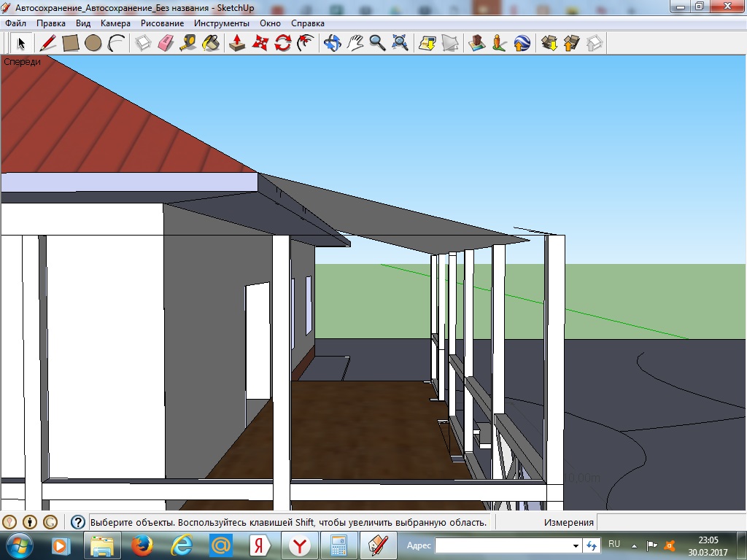Switch RU language indicator in tray
The height and width of the screenshot is (560, 747).
point(614,545)
